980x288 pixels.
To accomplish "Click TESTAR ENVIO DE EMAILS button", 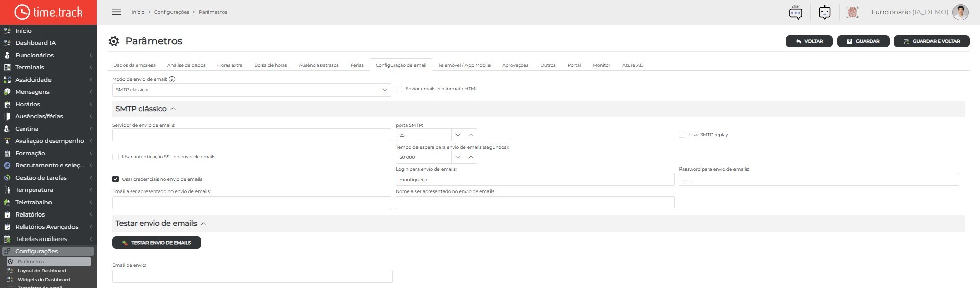I will point(157,243).
